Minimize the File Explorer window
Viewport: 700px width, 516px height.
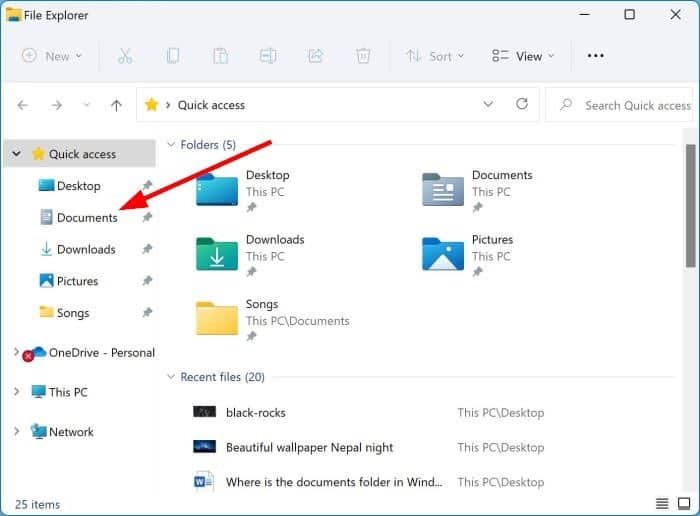[584, 15]
